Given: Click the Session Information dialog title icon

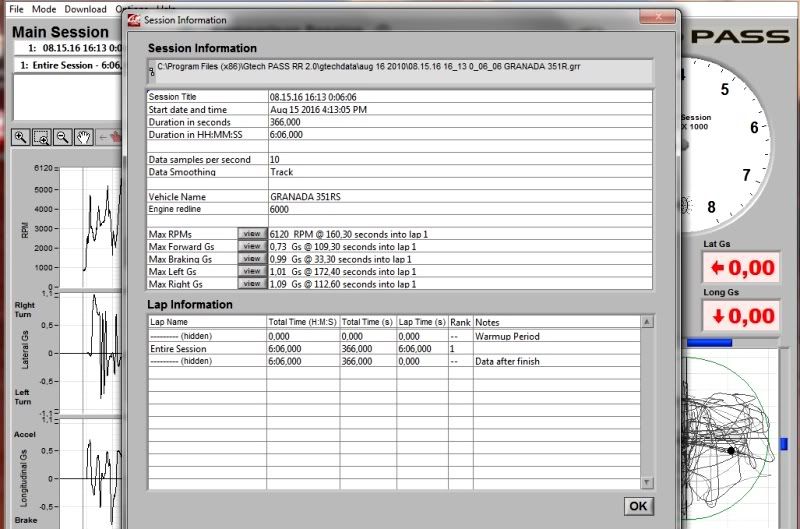Looking at the screenshot, I should coord(133,19).
